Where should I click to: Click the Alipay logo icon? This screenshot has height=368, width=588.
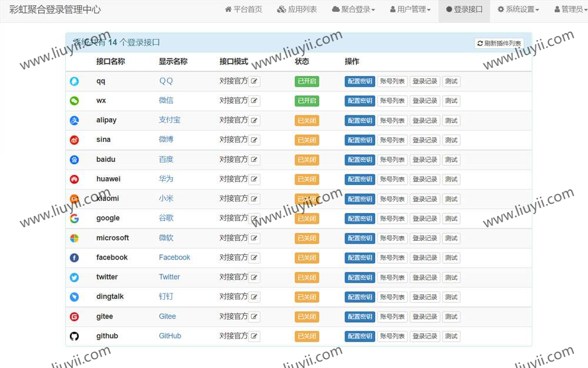74,120
